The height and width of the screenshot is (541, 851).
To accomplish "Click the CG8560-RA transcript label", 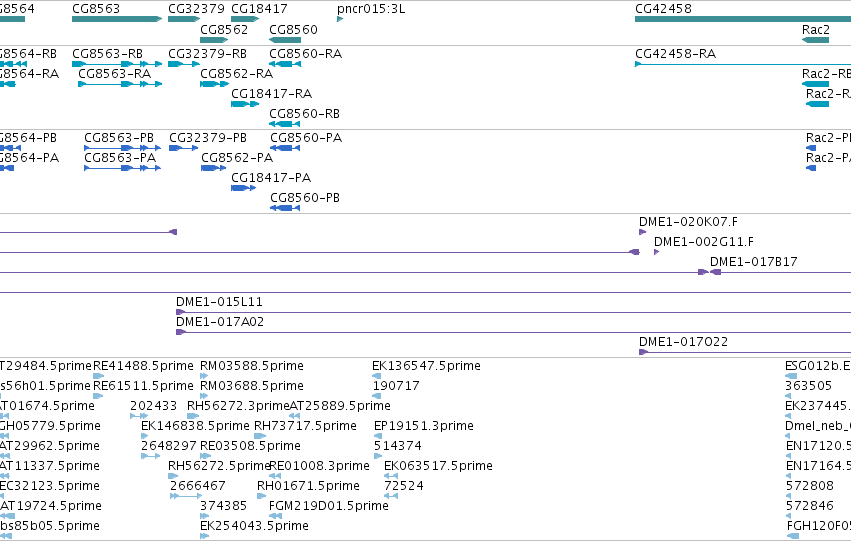I will 306,54.
